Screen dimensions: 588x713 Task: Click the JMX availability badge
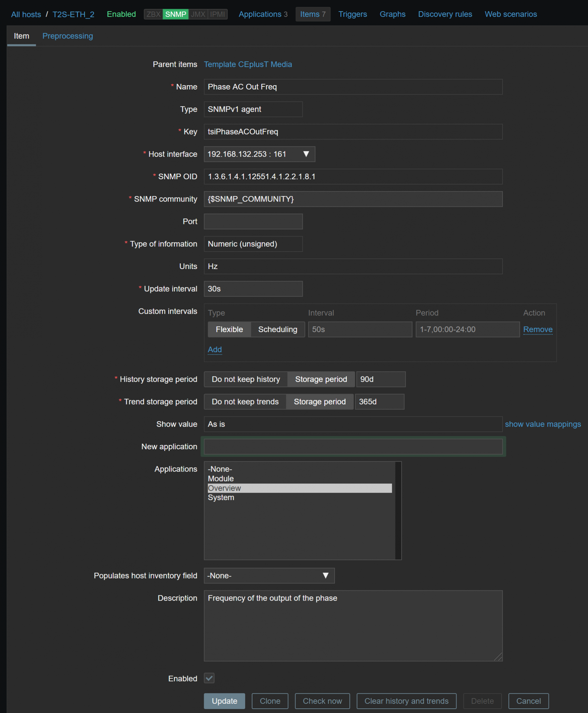click(198, 14)
